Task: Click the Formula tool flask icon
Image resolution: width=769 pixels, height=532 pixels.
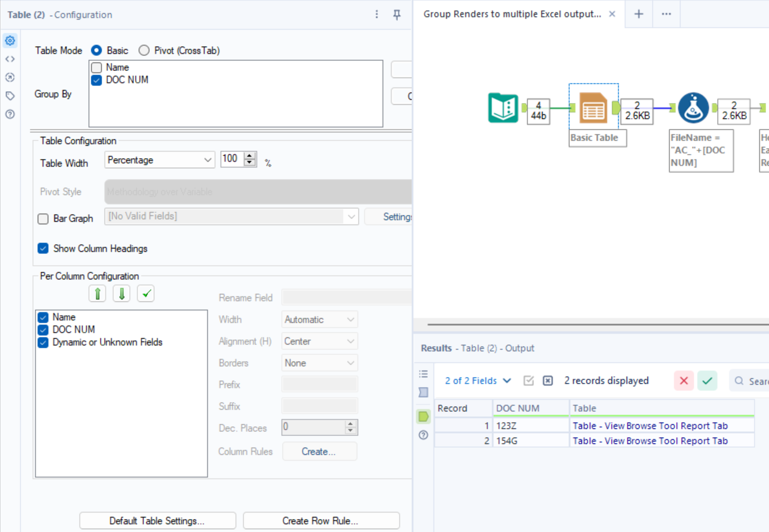Action: tap(693, 108)
